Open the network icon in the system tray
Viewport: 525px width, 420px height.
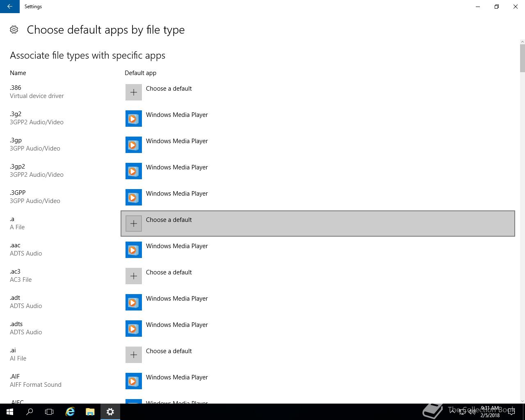click(x=462, y=412)
